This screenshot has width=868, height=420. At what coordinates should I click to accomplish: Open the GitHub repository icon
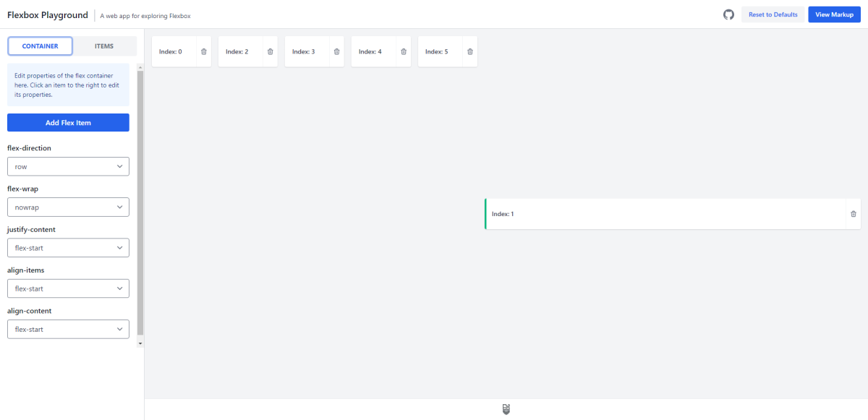[728, 14]
